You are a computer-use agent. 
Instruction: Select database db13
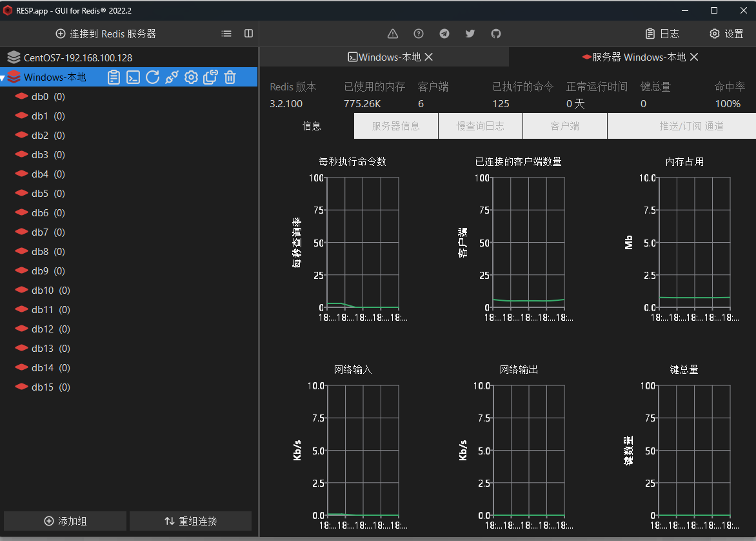(43, 348)
